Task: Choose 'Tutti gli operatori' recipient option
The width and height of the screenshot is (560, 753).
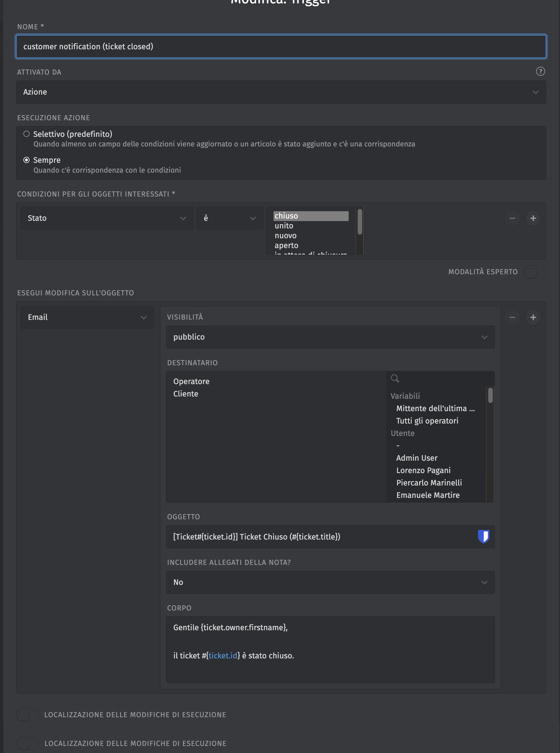Action: click(x=427, y=421)
